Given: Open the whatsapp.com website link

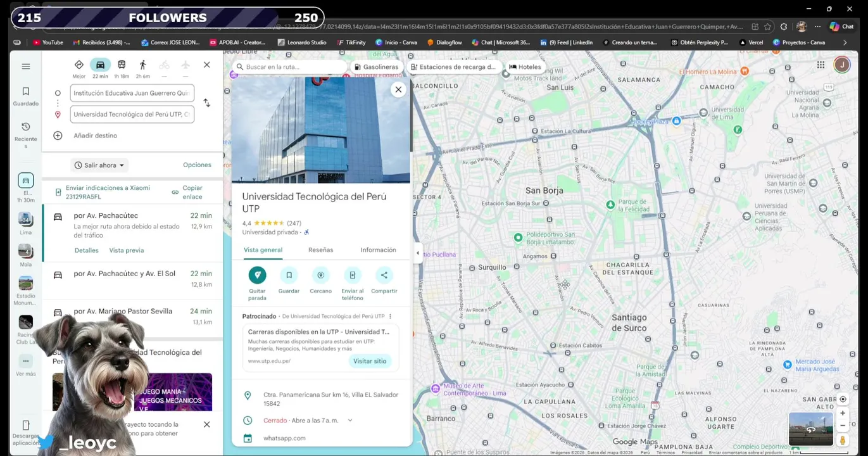Looking at the screenshot, I should [284, 438].
